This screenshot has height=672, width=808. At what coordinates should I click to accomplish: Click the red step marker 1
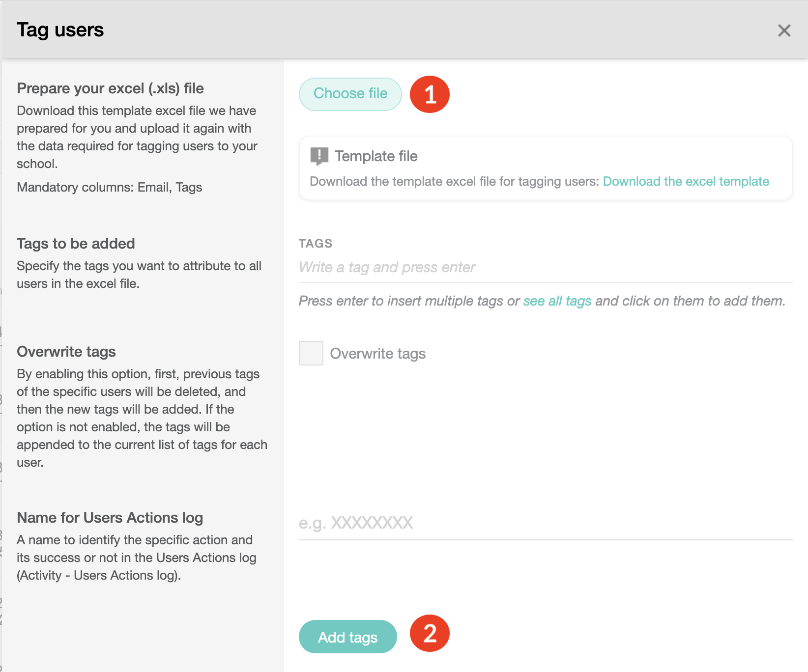[429, 94]
